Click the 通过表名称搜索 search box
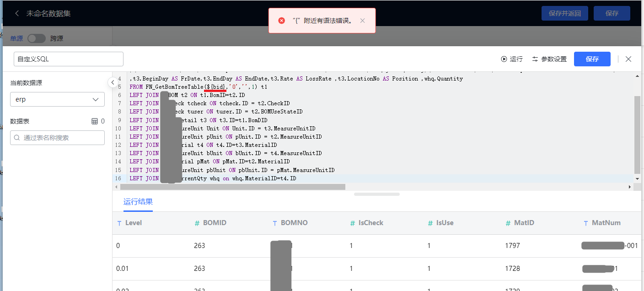The image size is (644, 291). pos(57,138)
